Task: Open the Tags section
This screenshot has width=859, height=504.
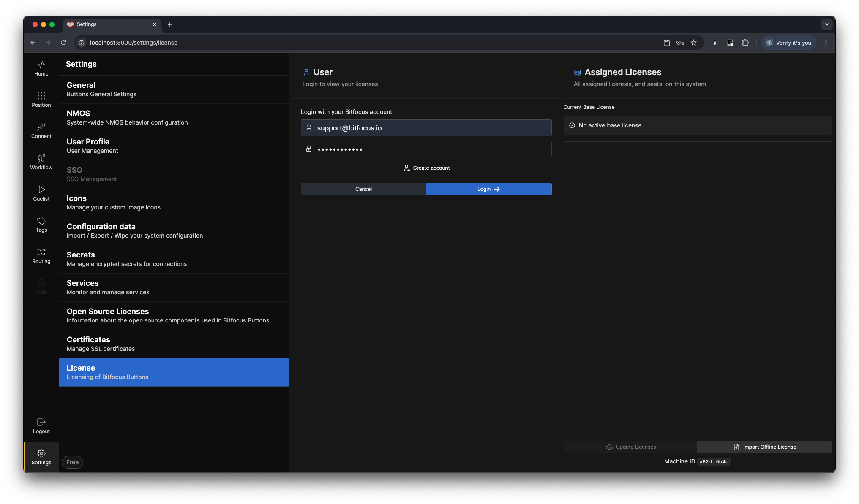Action: pos(41,225)
